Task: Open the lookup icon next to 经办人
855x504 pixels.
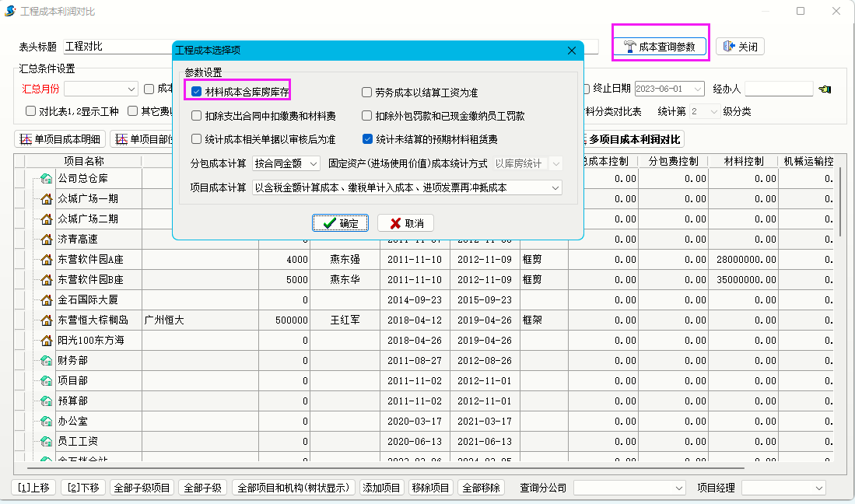Action: click(x=825, y=89)
